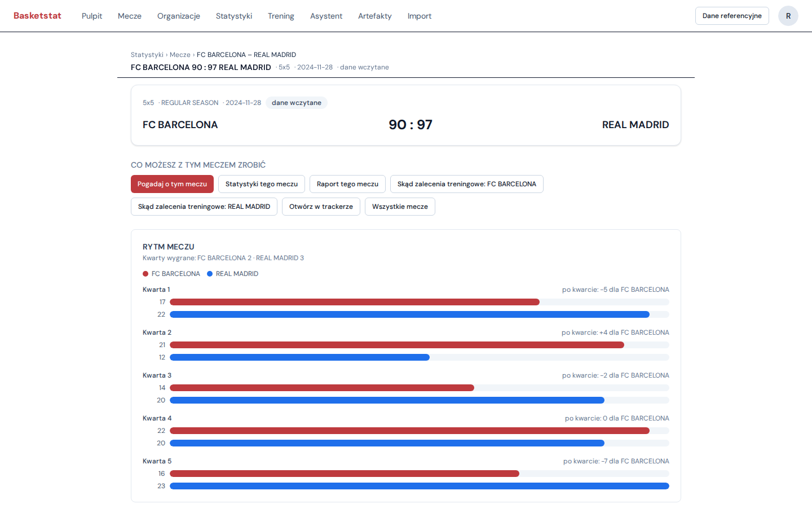Click the value 17 in Kwarta 1
Viewport: 812px width, 508px height.
point(162,302)
